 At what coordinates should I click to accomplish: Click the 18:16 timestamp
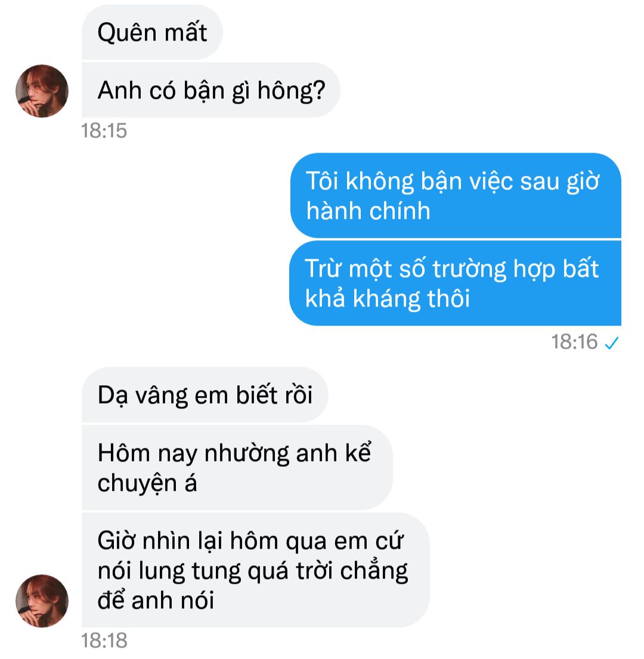coord(574,342)
